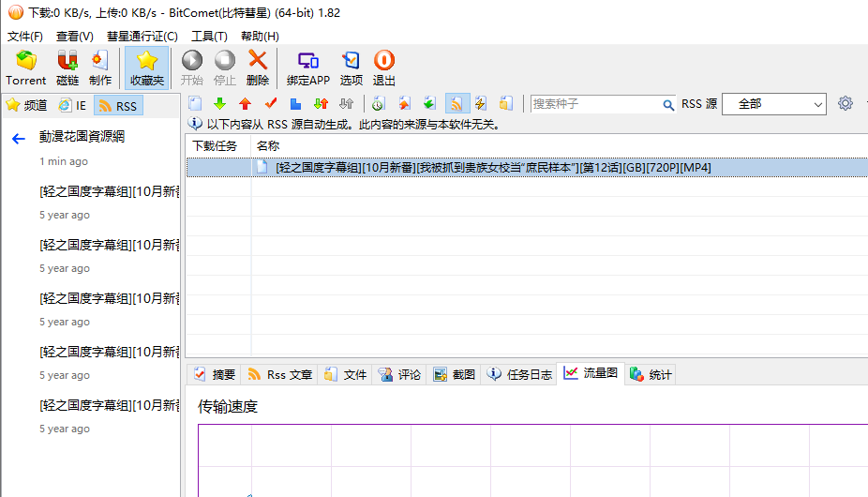Click the green down arrow filter icon
The image size is (868, 497).
(x=220, y=104)
